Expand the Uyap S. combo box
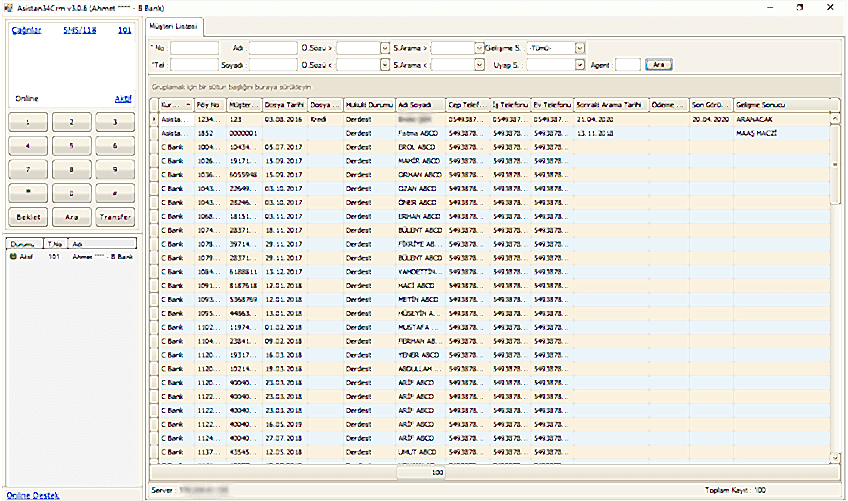The width and height of the screenshot is (848, 501). pyautogui.click(x=579, y=64)
